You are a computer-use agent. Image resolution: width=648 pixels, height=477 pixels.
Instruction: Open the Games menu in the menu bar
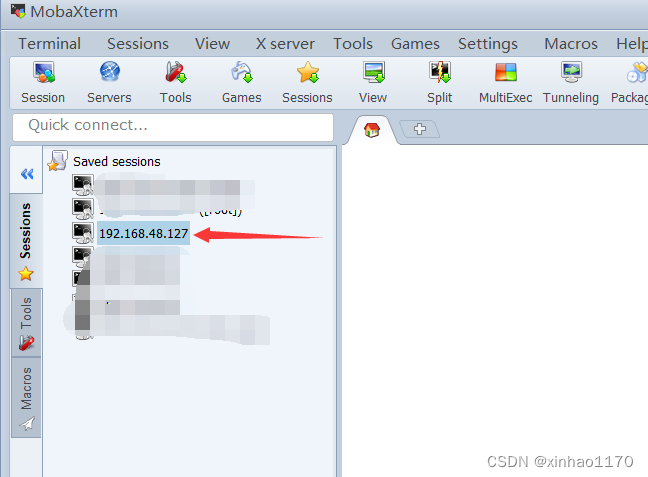click(x=415, y=44)
